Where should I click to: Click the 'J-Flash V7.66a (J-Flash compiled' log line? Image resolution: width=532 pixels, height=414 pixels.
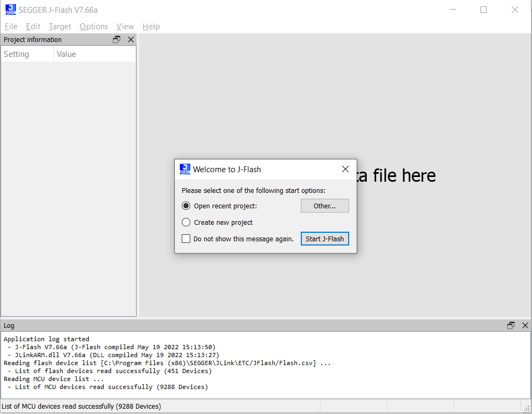pyautogui.click(x=112, y=347)
